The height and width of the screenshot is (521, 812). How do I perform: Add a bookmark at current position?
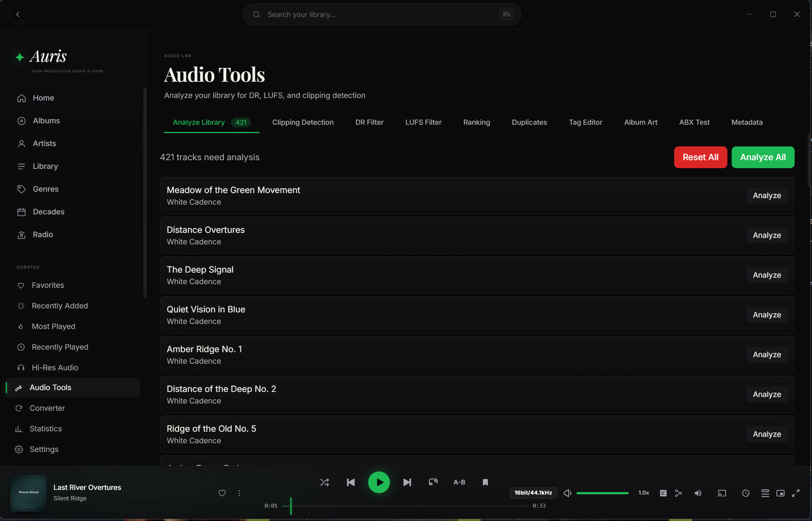pos(485,482)
